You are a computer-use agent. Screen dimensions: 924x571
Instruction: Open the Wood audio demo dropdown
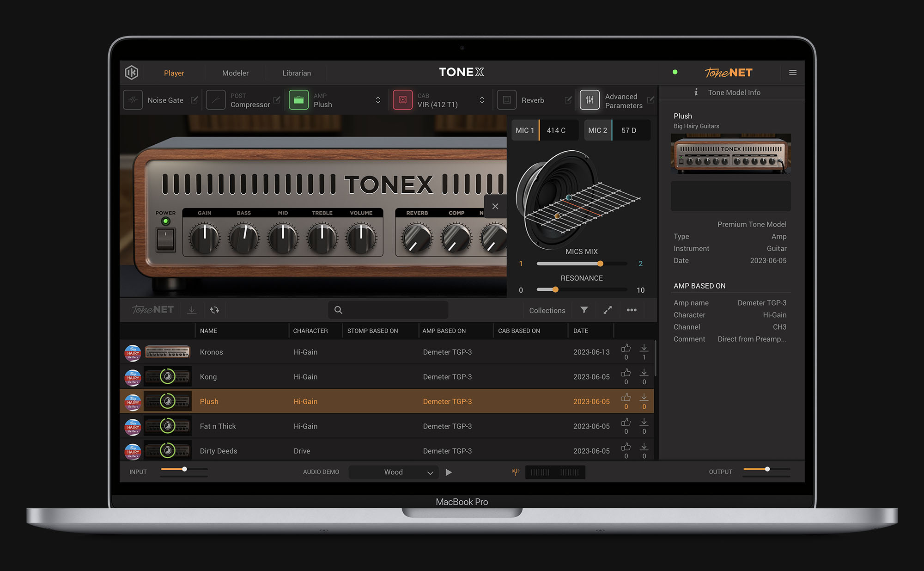[393, 472]
